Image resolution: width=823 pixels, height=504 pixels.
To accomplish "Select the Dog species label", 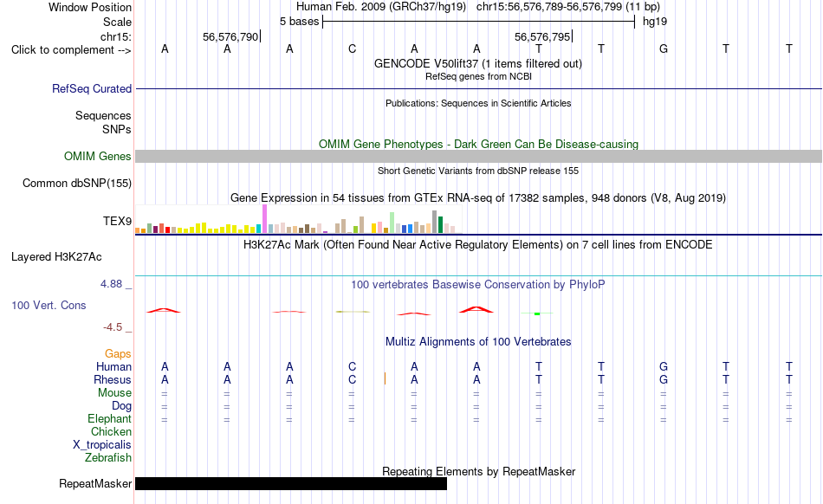I will point(121,406).
